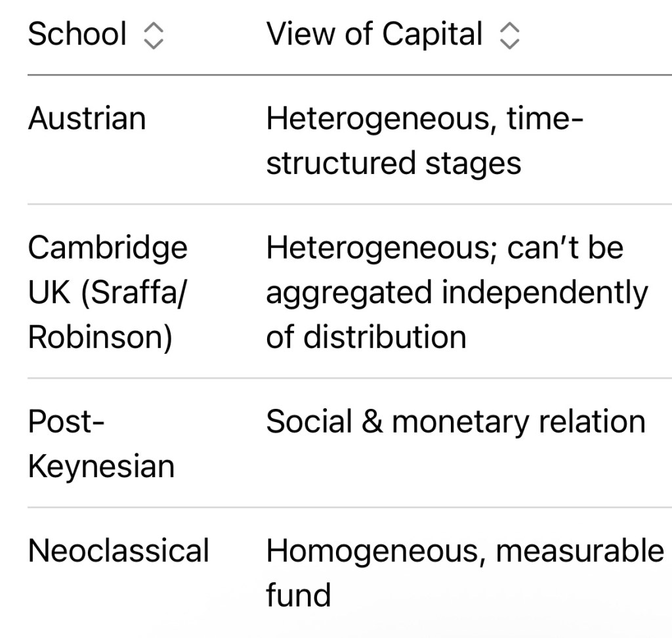Screen dimensions: 672x638
Task: Click the "Robinson)" text
Action: [100, 337]
